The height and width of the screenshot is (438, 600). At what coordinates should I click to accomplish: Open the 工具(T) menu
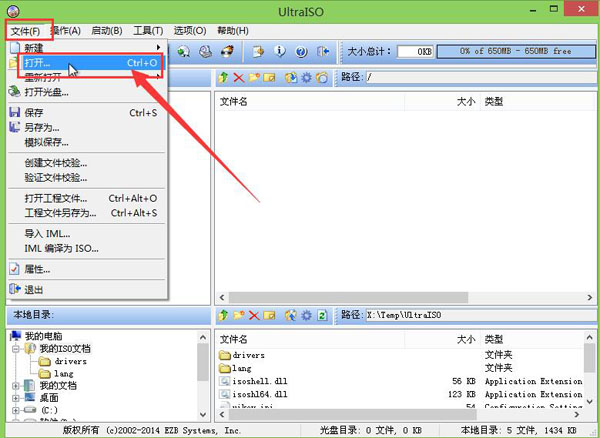pos(148,31)
